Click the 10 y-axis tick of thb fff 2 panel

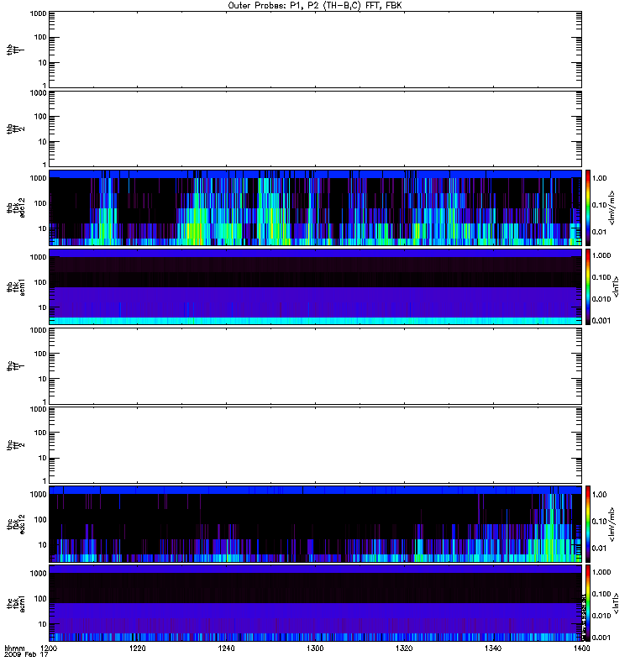click(x=43, y=142)
